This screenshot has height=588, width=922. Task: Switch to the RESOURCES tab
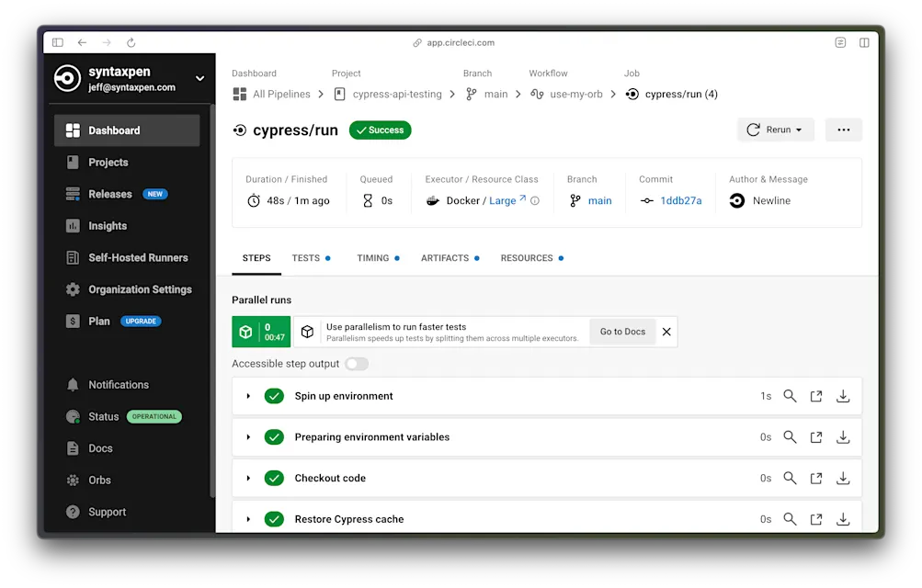tap(532, 258)
